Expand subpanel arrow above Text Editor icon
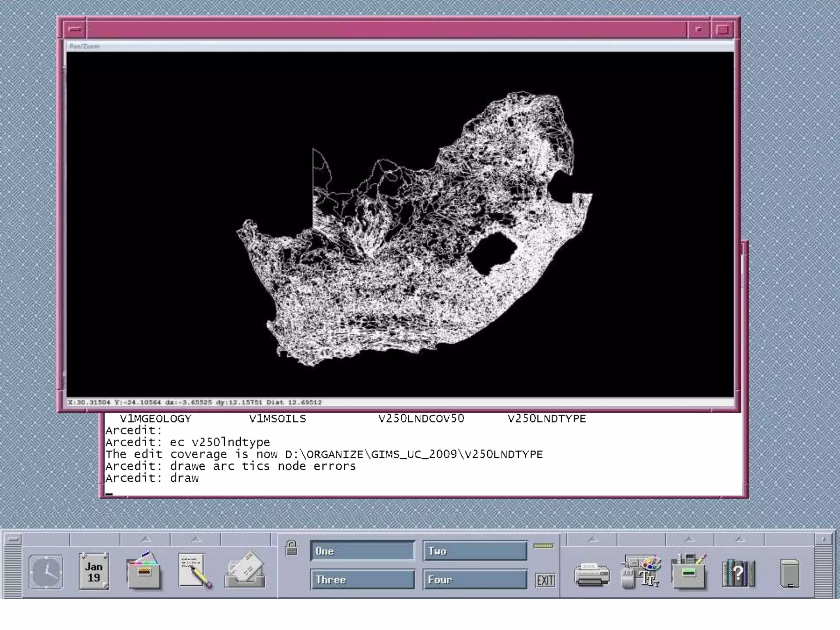The image size is (840, 630). (x=196, y=539)
